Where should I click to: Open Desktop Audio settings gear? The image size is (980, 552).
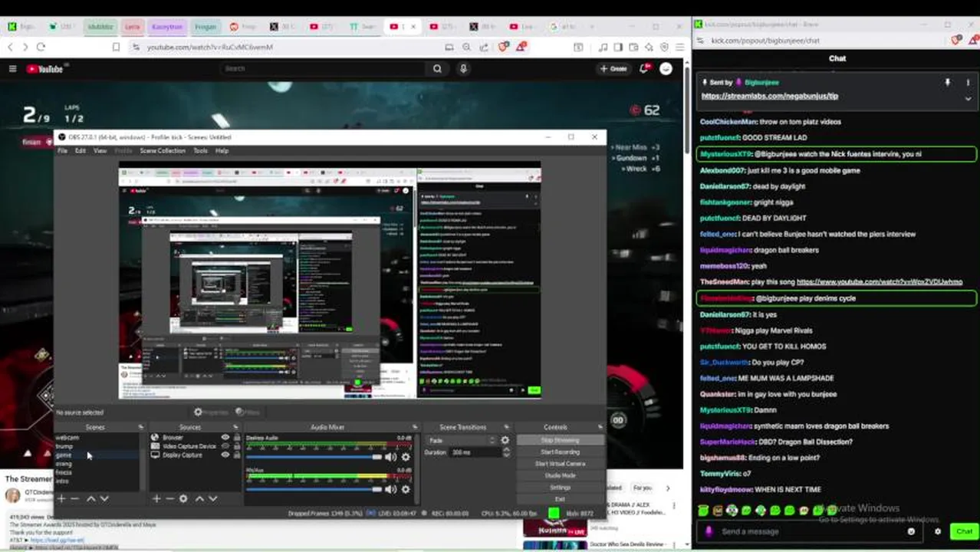tap(406, 457)
